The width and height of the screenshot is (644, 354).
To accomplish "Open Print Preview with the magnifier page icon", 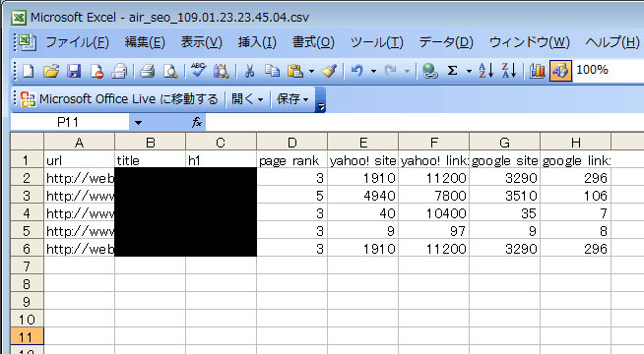I will [x=170, y=72].
